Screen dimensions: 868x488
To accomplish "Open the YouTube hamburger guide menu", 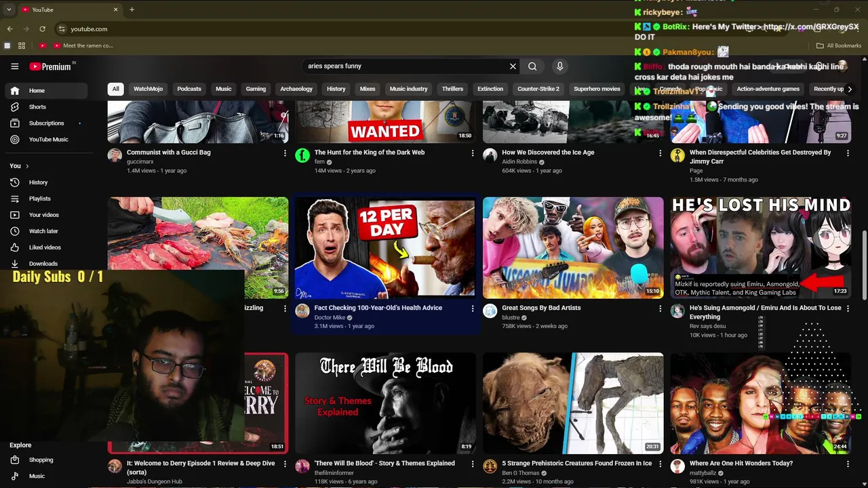I will click(14, 66).
